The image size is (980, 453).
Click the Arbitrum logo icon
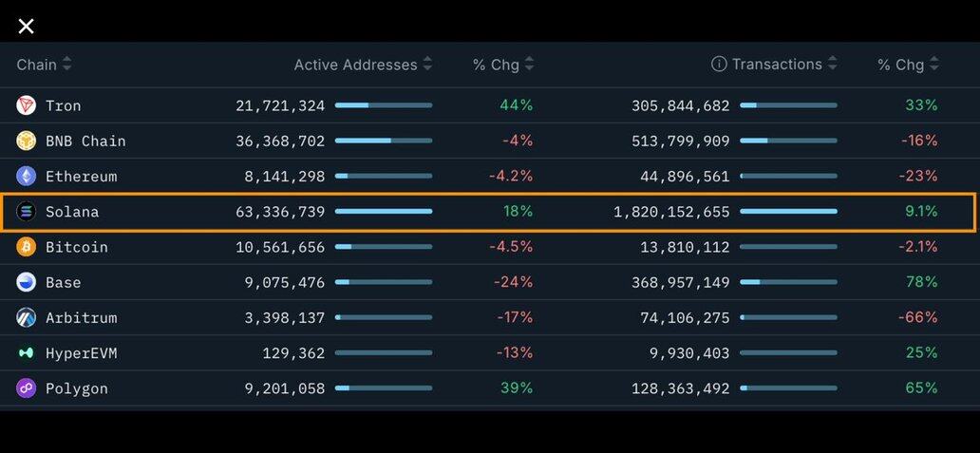27,317
